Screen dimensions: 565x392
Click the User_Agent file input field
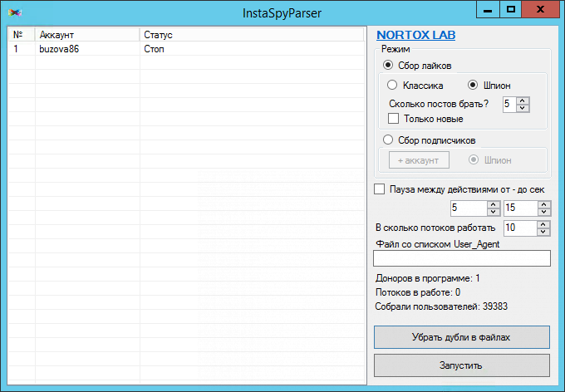coord(462,259)
